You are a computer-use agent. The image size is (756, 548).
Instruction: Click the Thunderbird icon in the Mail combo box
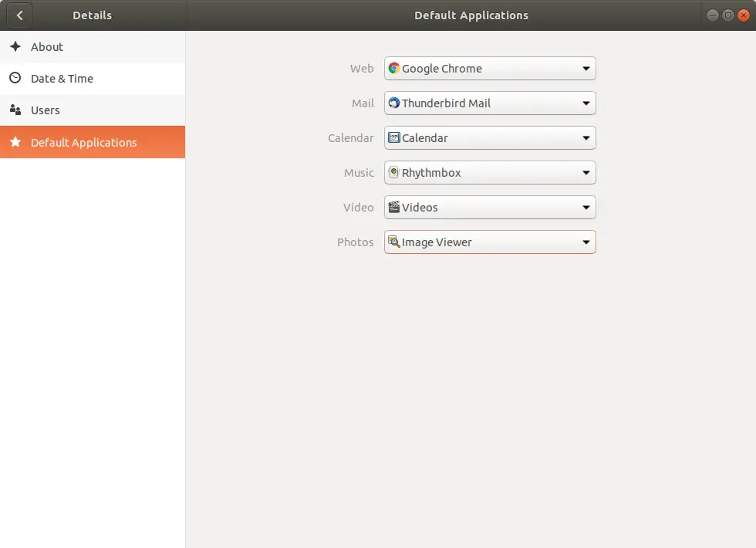point(394,103)
